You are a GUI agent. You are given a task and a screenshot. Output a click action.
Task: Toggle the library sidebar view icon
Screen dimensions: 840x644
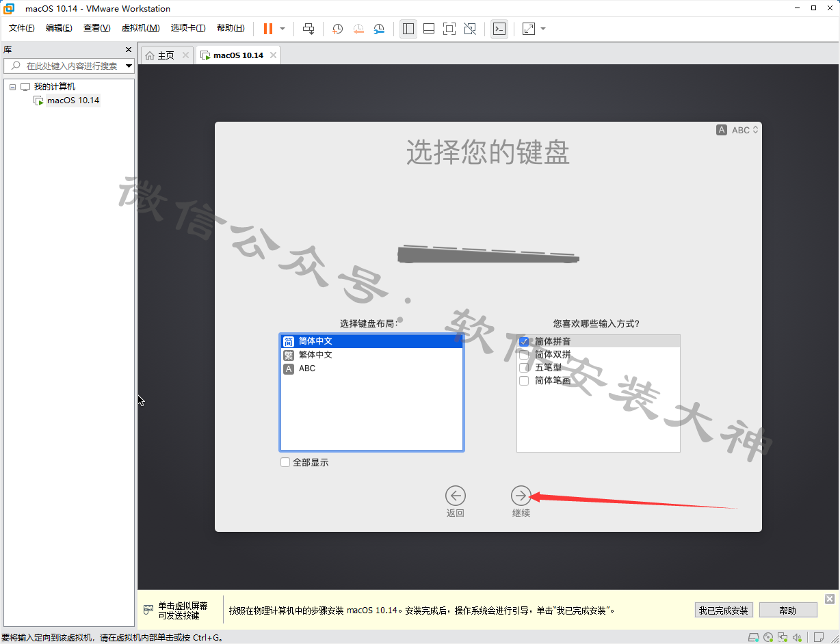pyautogui.click(x=408, y=29)
